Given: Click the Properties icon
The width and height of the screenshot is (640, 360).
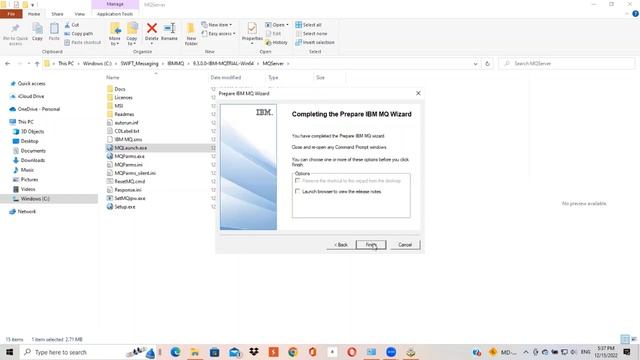Looking at the screenshot, I should click(252, 29).
